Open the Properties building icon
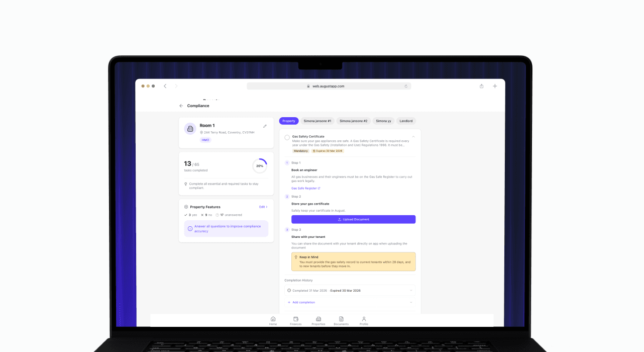 click(318, 319)
